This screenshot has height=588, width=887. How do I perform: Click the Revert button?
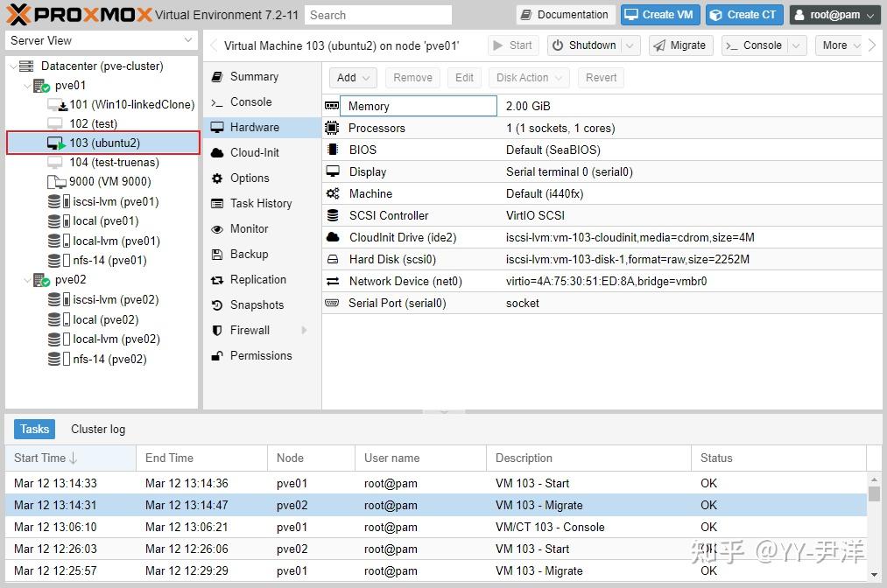601,77
